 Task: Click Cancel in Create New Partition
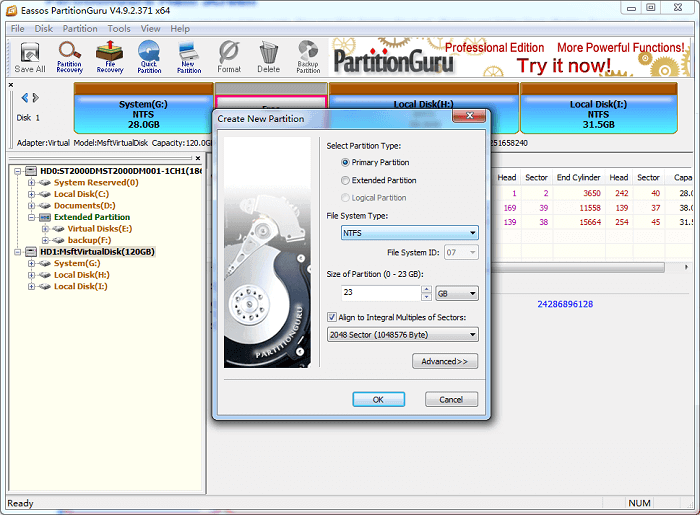click(451, 399)
